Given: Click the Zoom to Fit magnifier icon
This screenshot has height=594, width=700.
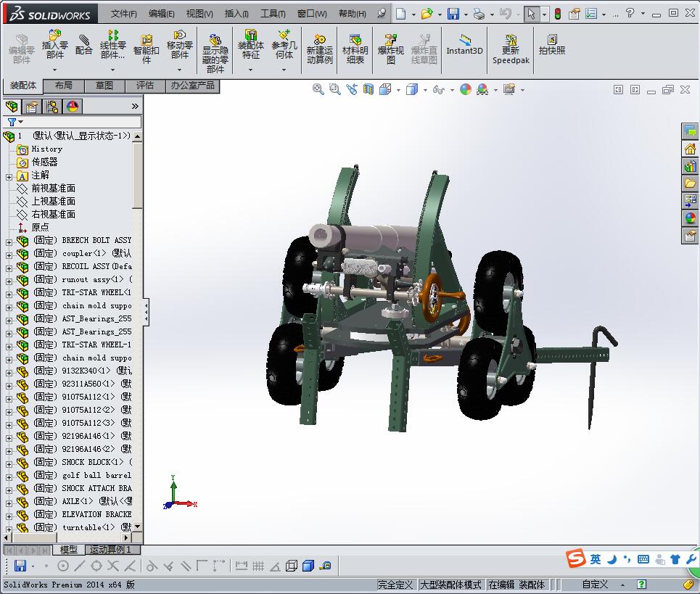Looking at the screenshot, I should point(318,89).
